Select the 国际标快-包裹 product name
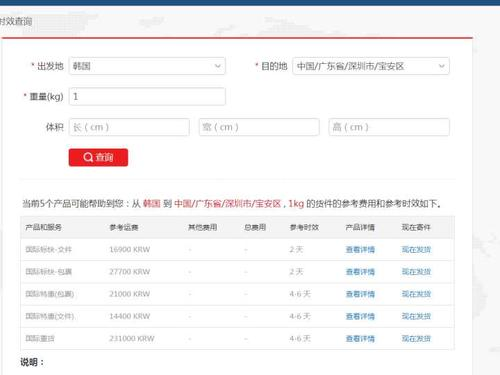Viewport: 500px width, 375px height. (49, 272)
